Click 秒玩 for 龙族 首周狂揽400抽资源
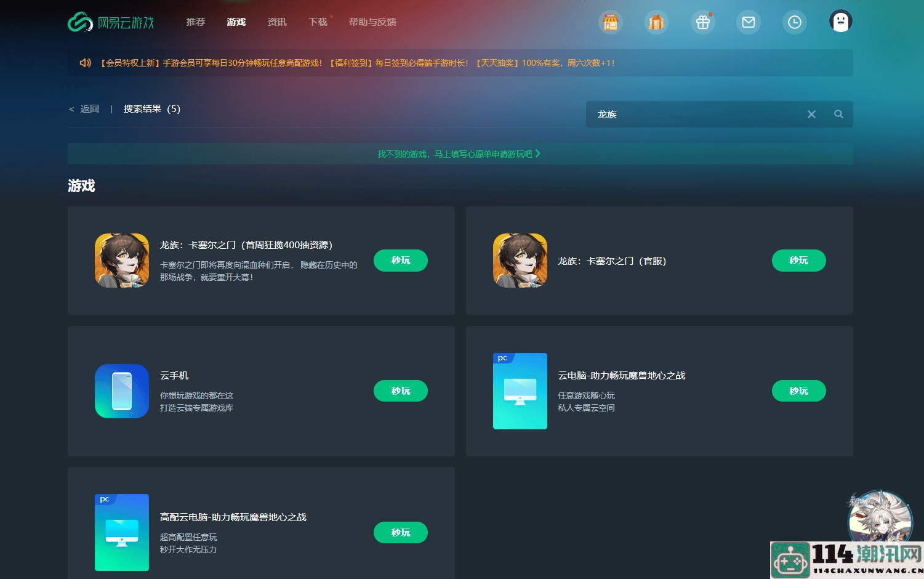 coord(401,261)
